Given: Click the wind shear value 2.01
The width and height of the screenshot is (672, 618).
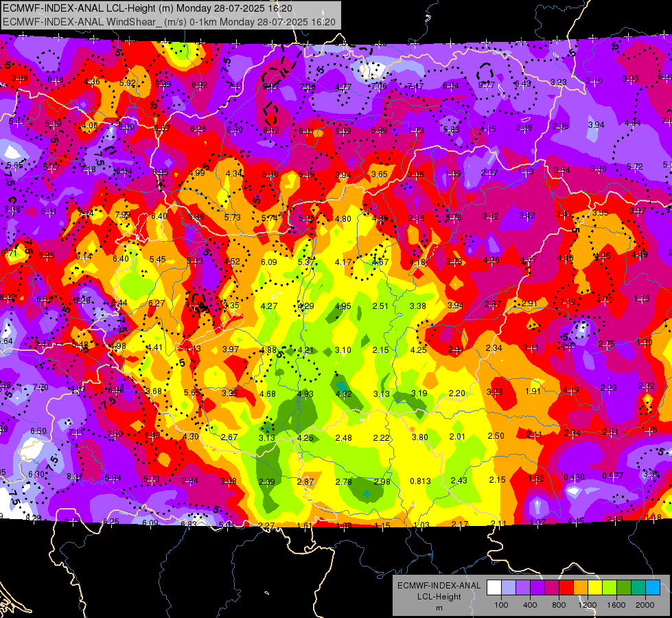Looking at the screenshot, I should [x=457, y=437].
